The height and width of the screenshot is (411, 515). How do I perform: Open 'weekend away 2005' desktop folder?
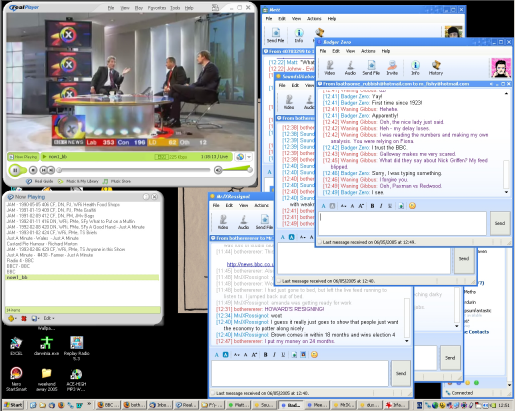click(x=46, y=380)
